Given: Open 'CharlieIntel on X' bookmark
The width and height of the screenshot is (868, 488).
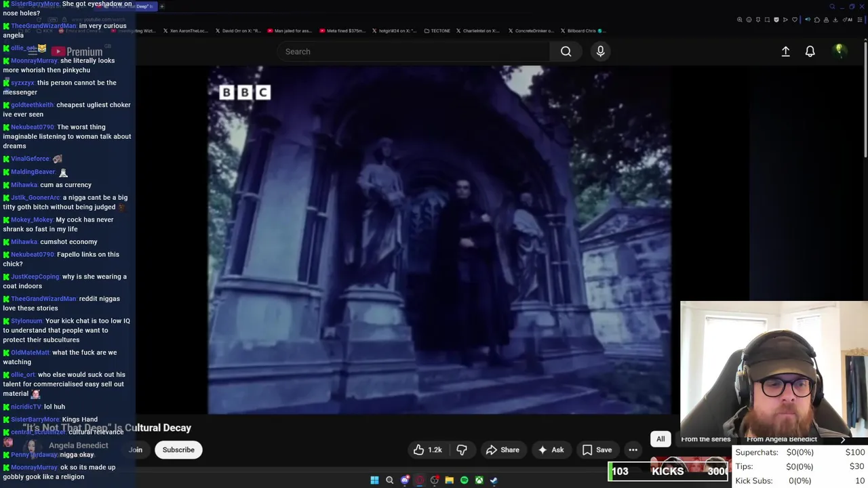Looking at the screenshot, I should pos(478,30).
